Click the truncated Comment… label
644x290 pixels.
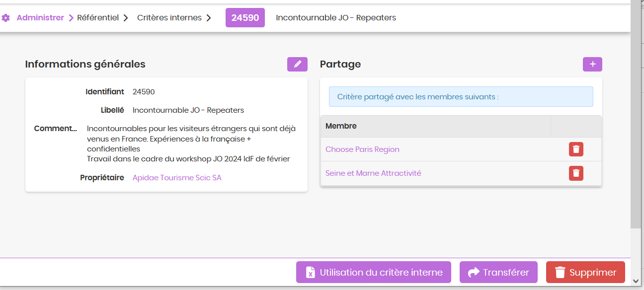coord(55,129)
